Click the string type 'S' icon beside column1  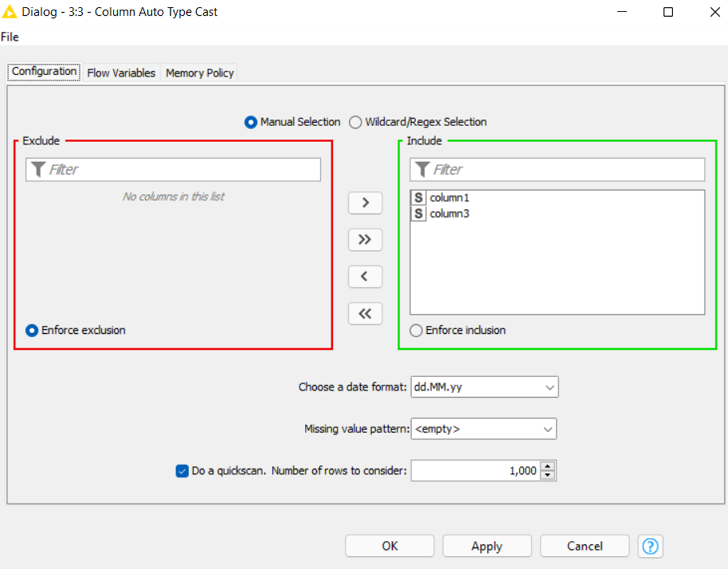[419, 198]
